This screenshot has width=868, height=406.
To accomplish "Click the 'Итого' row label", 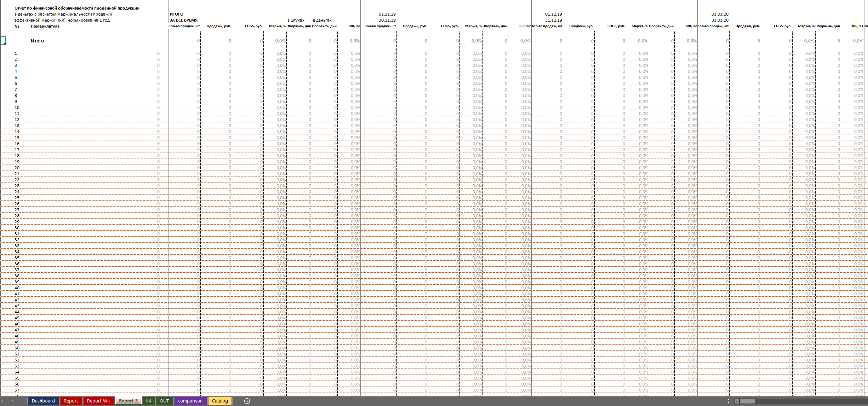I will pos(37,41).
